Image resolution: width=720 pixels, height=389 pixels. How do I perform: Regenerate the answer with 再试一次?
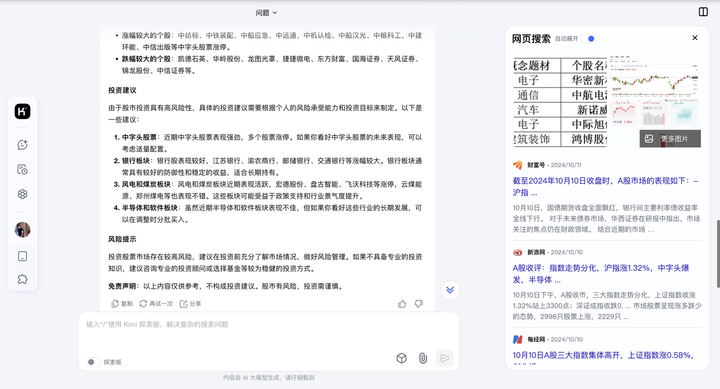[x=156, y=304]
